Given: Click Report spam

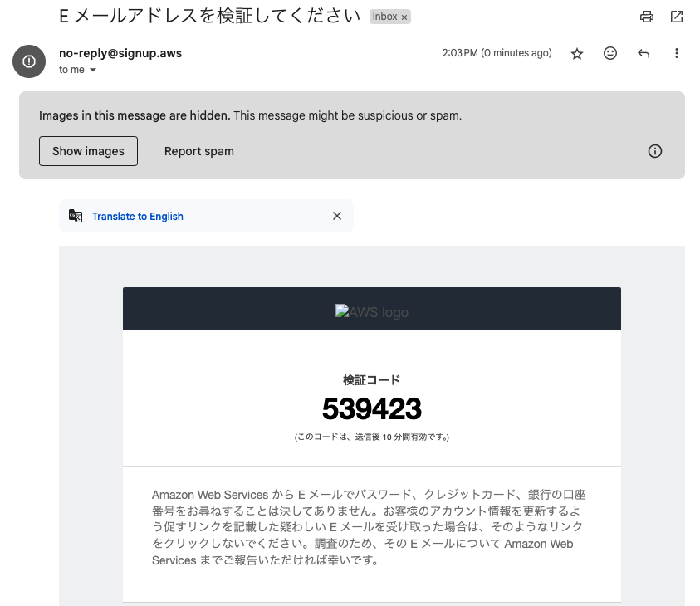Looking at the screenshot, I should point(199,151).
